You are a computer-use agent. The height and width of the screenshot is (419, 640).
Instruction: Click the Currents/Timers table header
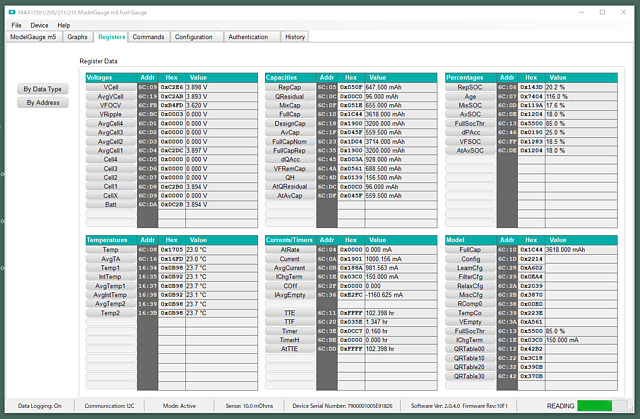click(x=291, y=240)
